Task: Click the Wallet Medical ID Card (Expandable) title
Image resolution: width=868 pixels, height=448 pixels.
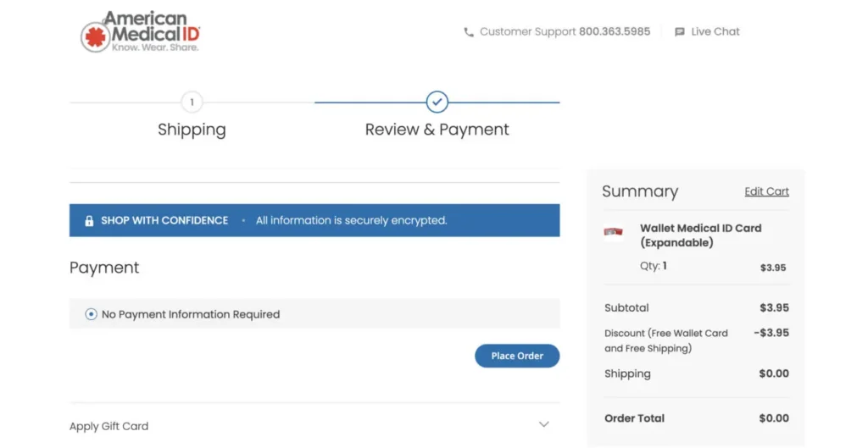Action: 701,235
